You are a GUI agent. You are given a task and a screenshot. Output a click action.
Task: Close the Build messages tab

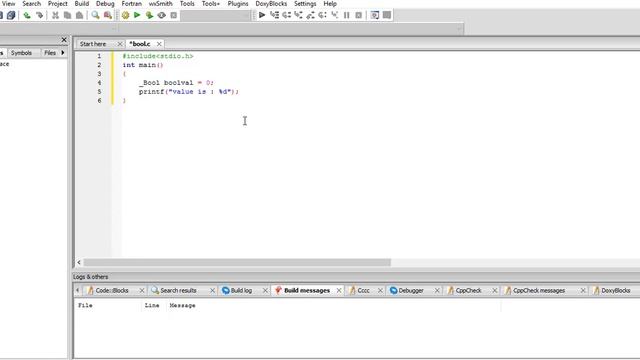coord(339,290)
